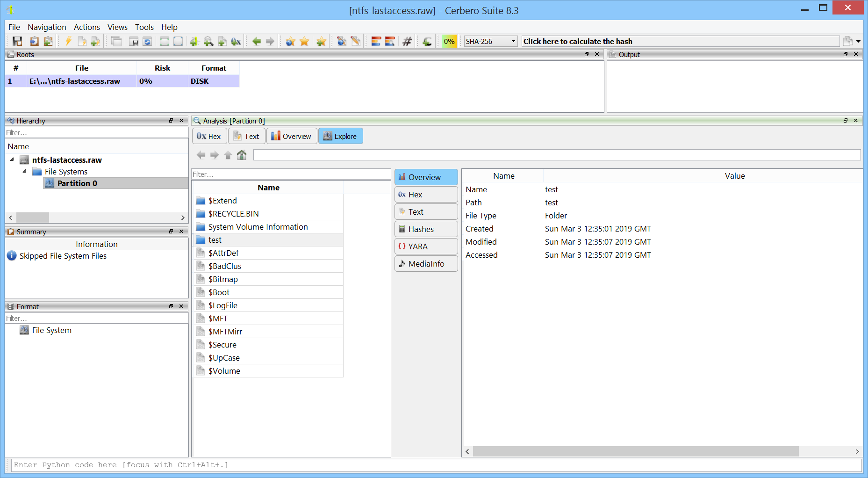Click the red and blue layout bars icon
The height and width of the screenshot is (478, 868).
(376, 41)
